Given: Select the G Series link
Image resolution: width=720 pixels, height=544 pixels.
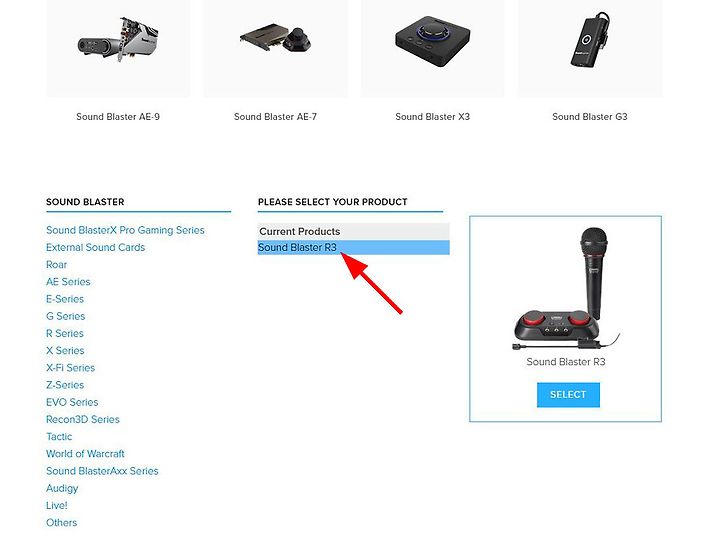Looking at the screenshot, I should pos(66,316).
